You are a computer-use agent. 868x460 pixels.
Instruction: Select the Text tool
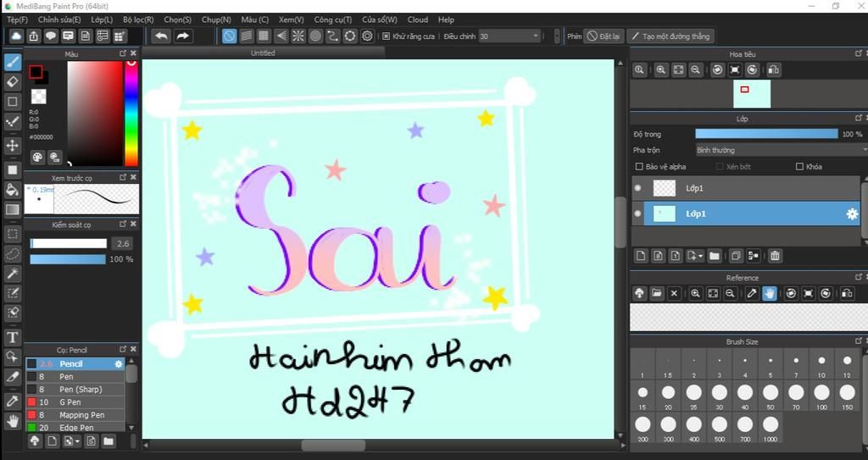(13, 337)
